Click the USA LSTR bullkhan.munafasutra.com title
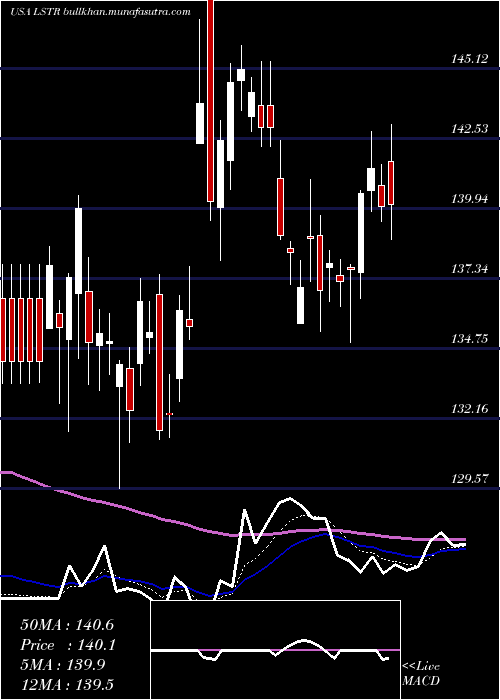Viewport: 500px width, 700px height. (100, 12)
